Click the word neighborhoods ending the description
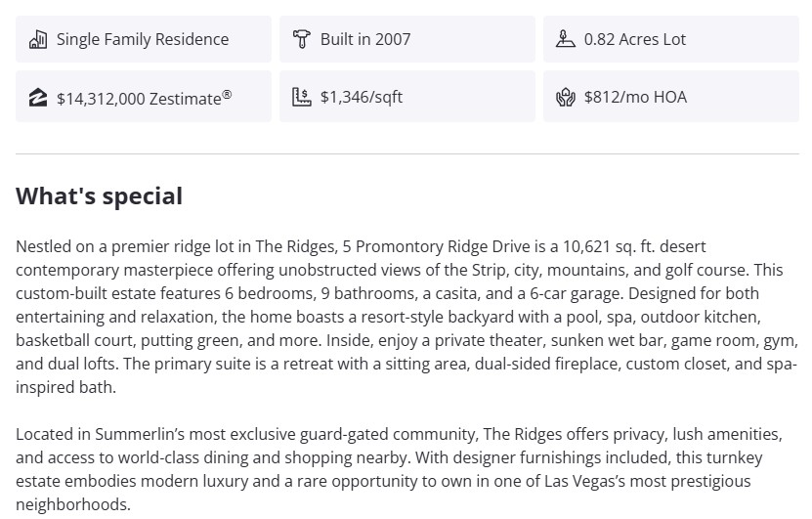Screen dimensions: 812x519 click(71, 504)
